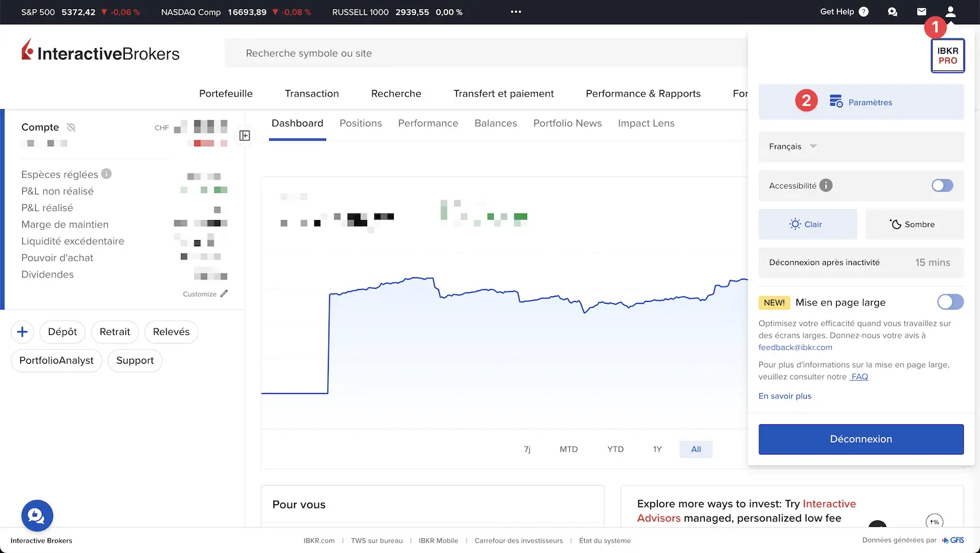Switch to the Impact Lens tab

646,123
